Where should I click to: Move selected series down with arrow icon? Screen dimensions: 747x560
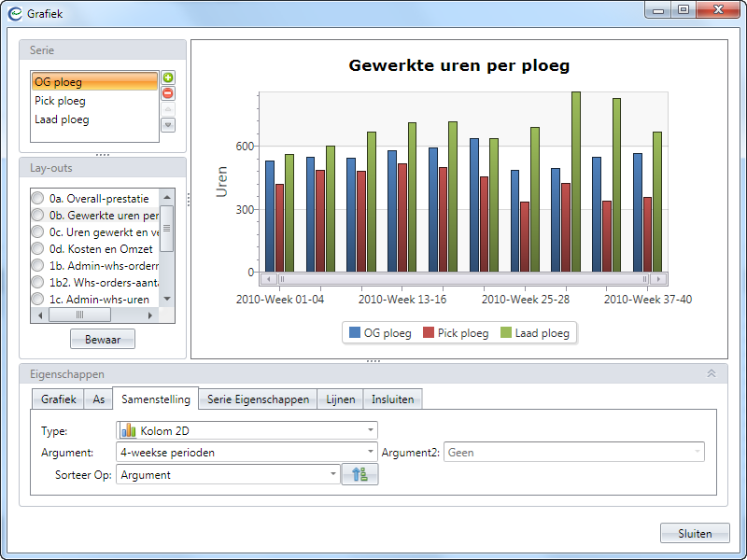(168, 125)
